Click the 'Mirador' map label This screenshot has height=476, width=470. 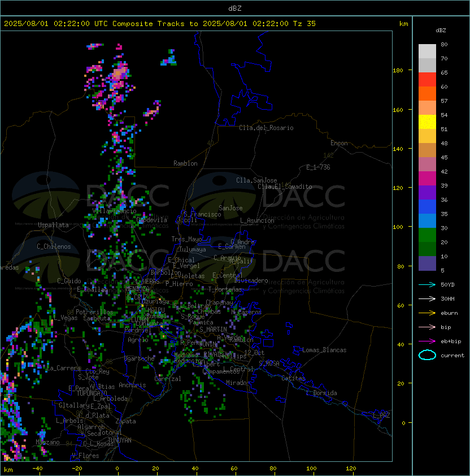pos(238,383)
